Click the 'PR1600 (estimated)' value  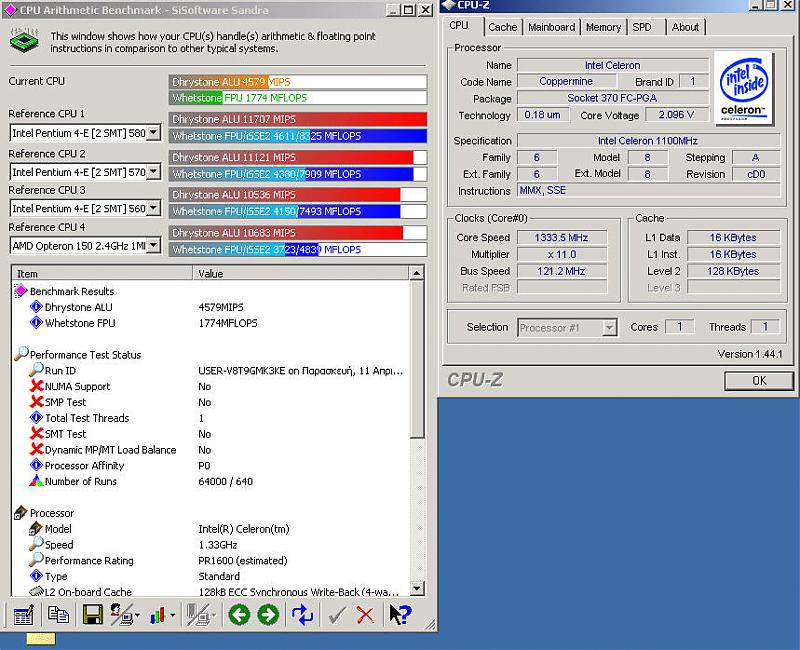pyautogui.click(x=243, y=560)
